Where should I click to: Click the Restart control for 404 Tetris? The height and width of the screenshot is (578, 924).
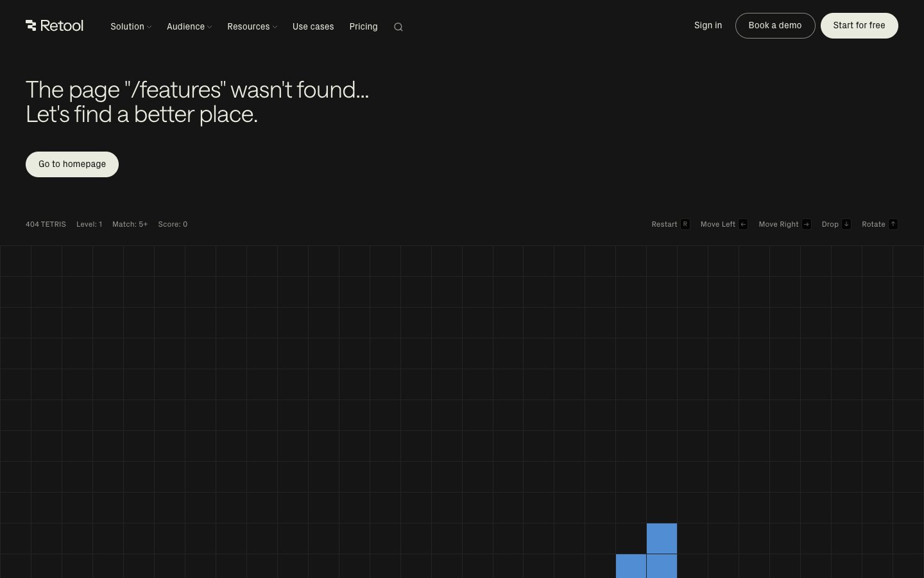click(x=664, y=224)
